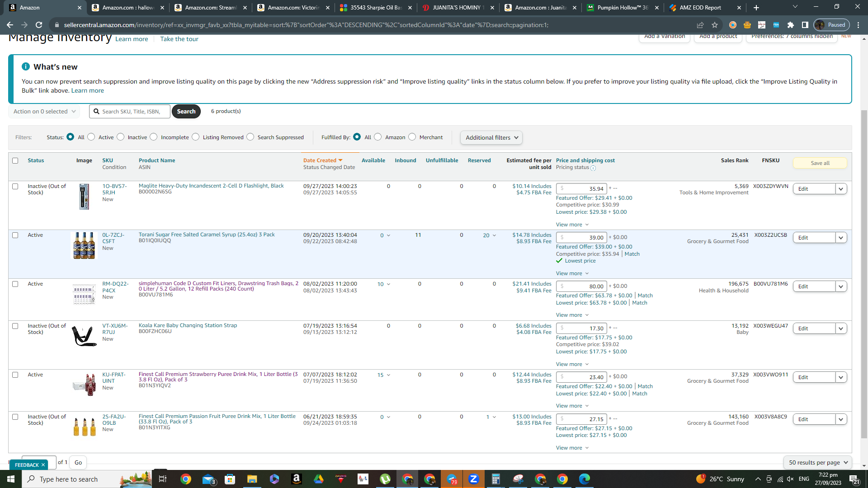The width and height of the screenshot is (868, 488).
Task: Select the simplehuman Trash Bags row checkbox
Action: pos(15,284)
